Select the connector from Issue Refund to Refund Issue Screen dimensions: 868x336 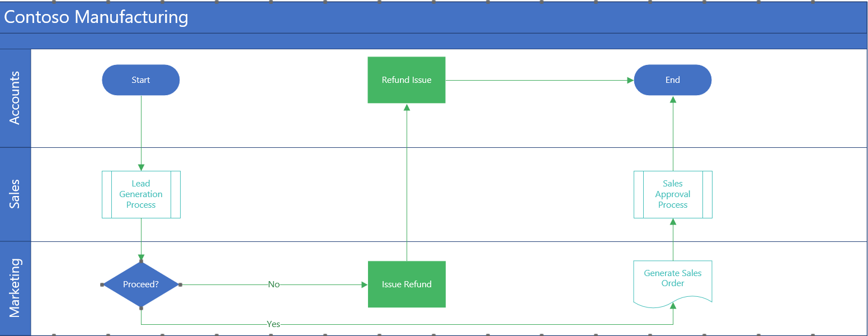click(x=407, y=182)
